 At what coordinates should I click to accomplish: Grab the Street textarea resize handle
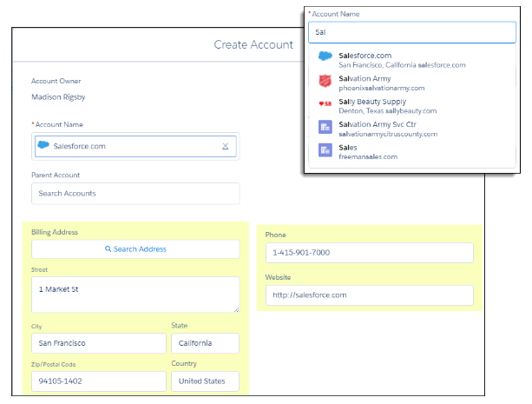236,309
